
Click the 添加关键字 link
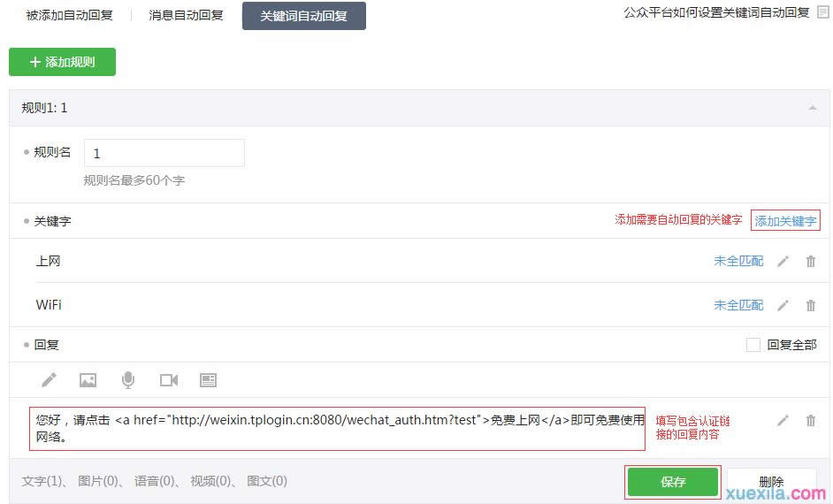(785, 221)
